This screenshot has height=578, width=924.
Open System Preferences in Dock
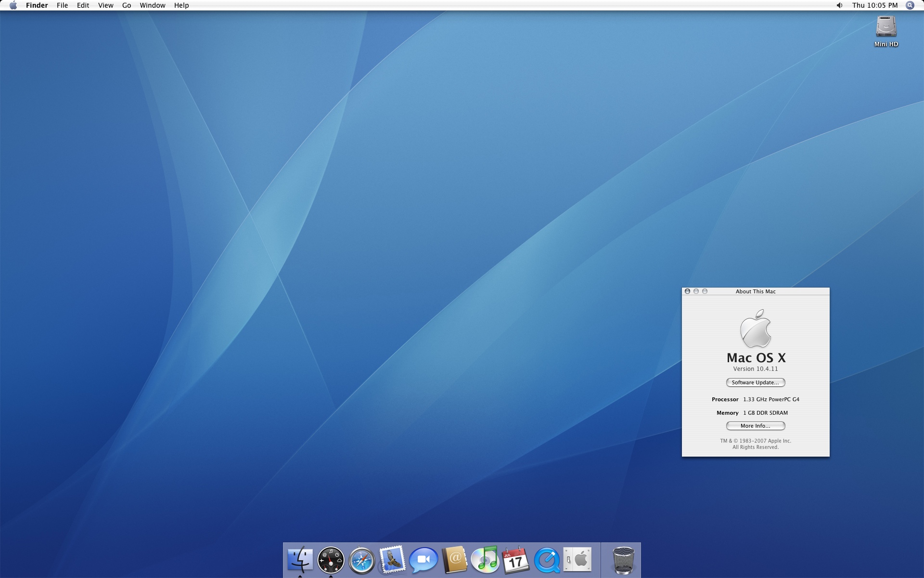pos(577,560)
